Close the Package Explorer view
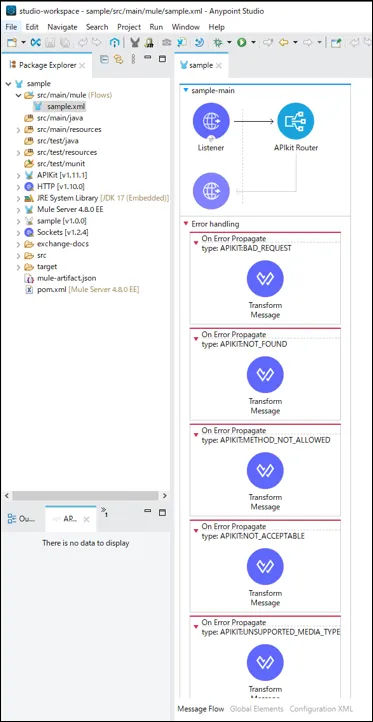The width and height of the screenshot is (373, 722). 82,65
